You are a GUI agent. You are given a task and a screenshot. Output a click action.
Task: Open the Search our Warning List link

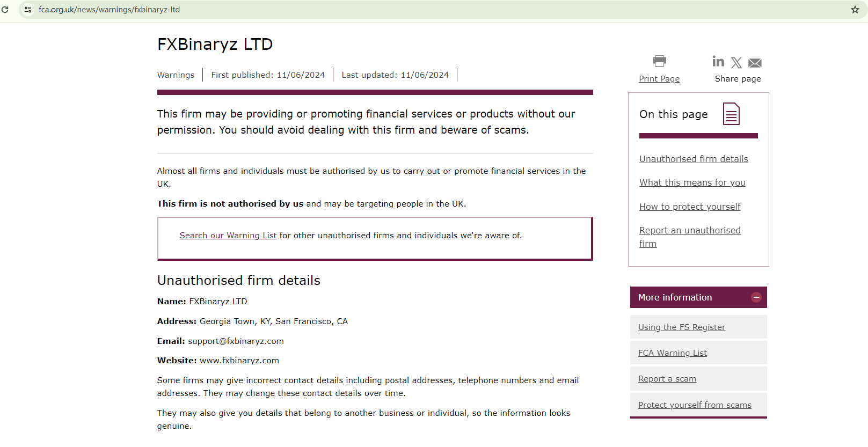pyautogui.click(x=228, y=236)
